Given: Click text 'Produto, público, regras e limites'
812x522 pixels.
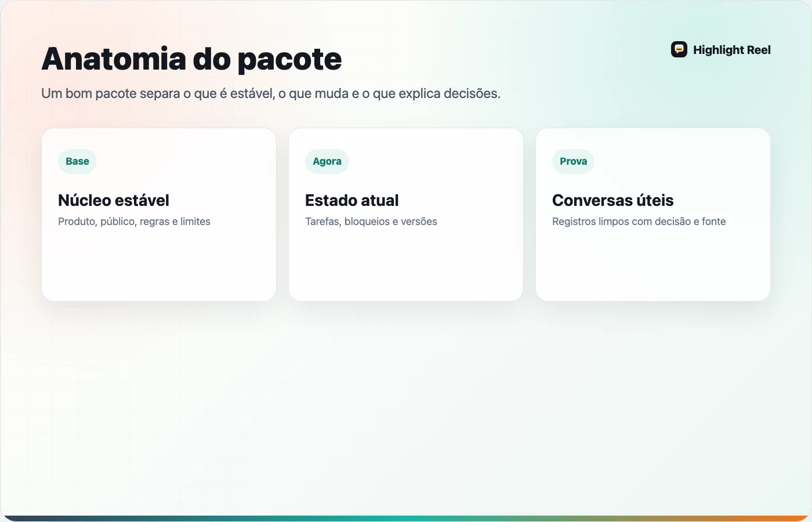Looking at the screenshot, I should point(134,222).
